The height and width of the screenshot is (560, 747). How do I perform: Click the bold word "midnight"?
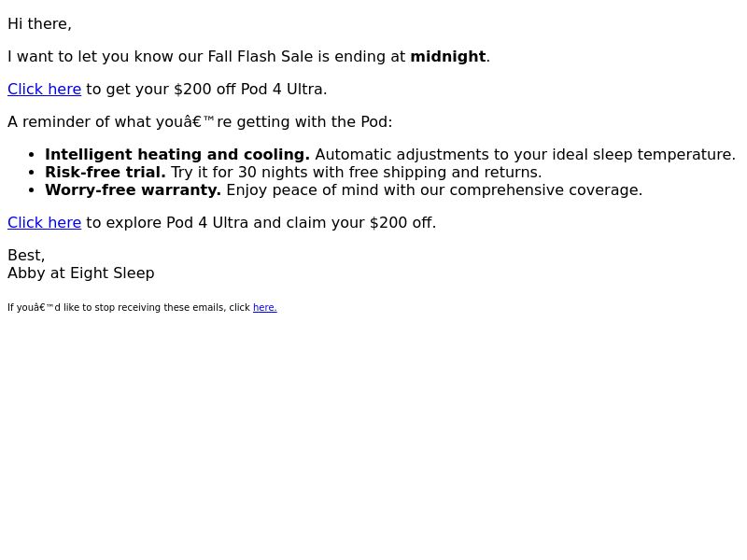[x=448, y=56]
